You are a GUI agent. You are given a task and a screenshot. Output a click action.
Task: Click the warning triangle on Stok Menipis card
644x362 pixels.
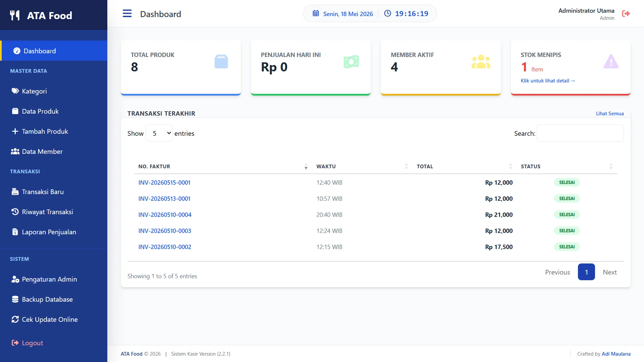[x=611, y=62]
